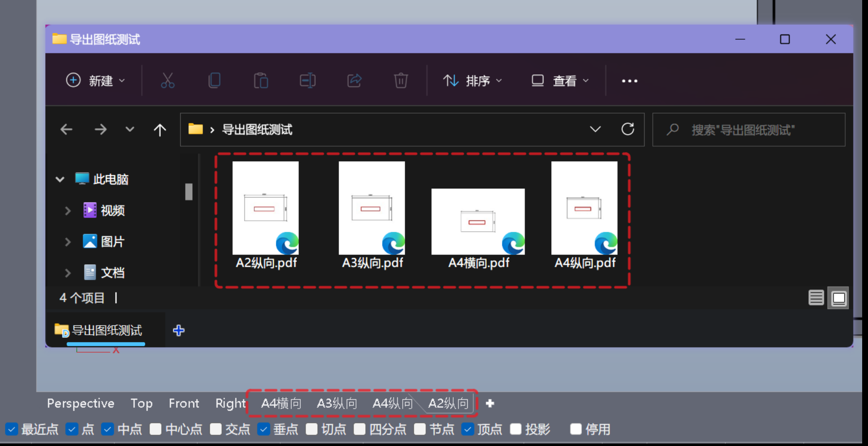The height and width of the screenshot is (446, 868).
Task: Open the 排序 sort dropdown
Action: coord(473,81)
